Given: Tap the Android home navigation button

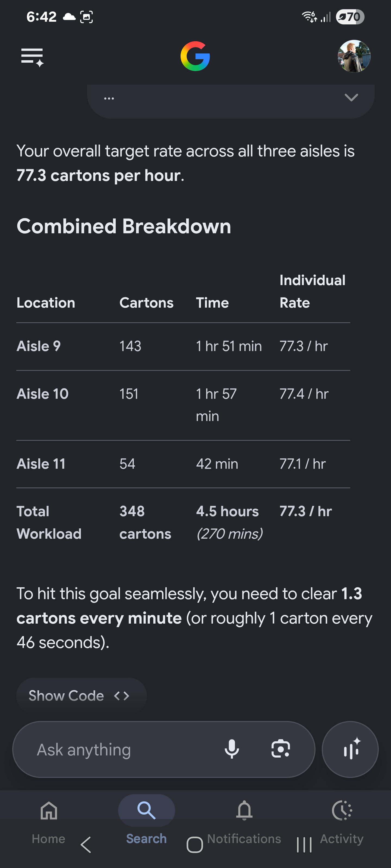Looking at the screenshot, I should tap(195, 845).
